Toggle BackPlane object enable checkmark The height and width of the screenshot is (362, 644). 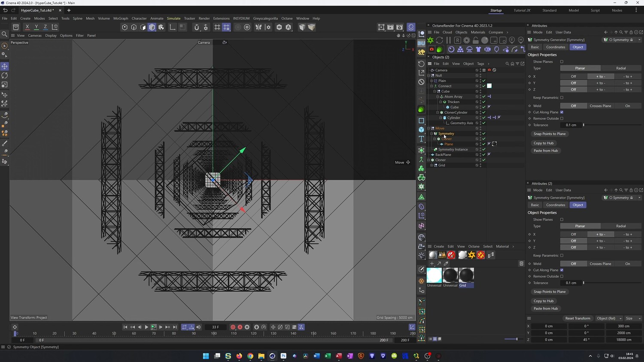pos(484,154)
